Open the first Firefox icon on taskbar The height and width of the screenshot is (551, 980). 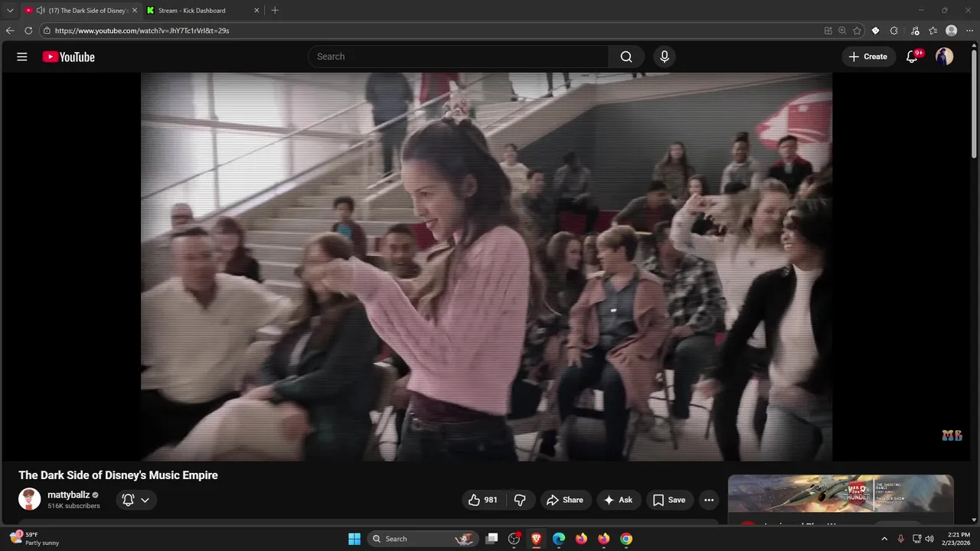581,539
